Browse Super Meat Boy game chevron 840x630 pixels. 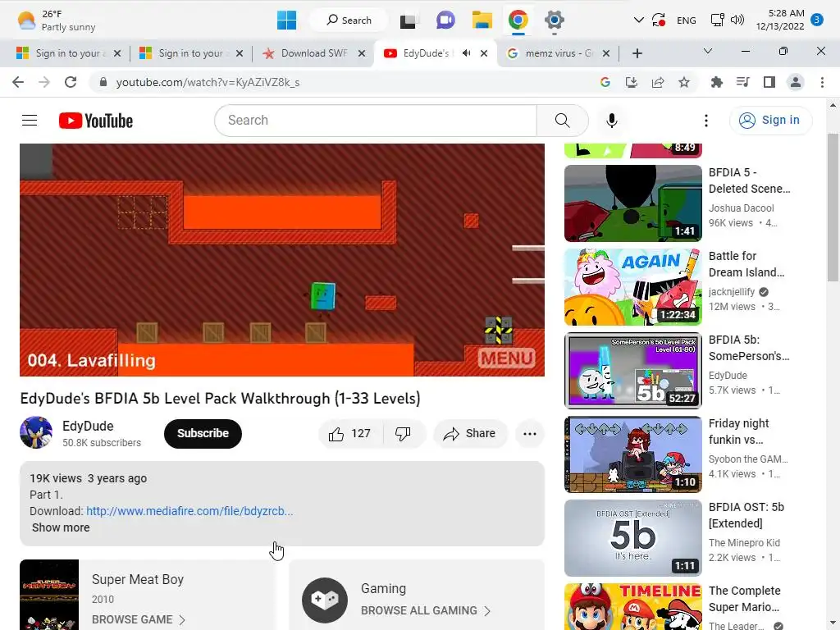pos(182,620)
